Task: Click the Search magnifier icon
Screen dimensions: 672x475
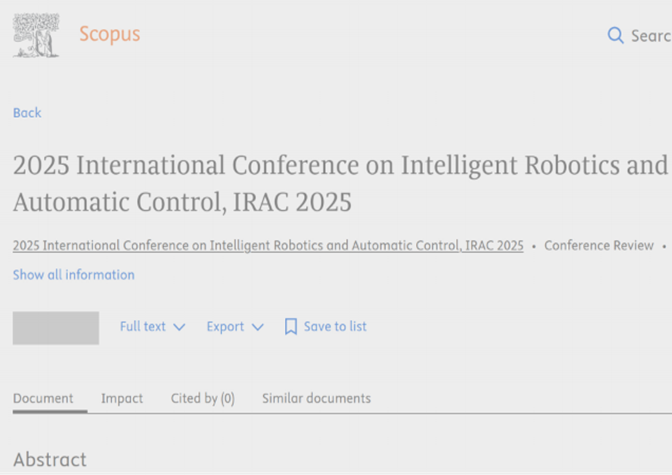Action: [615, 35]
